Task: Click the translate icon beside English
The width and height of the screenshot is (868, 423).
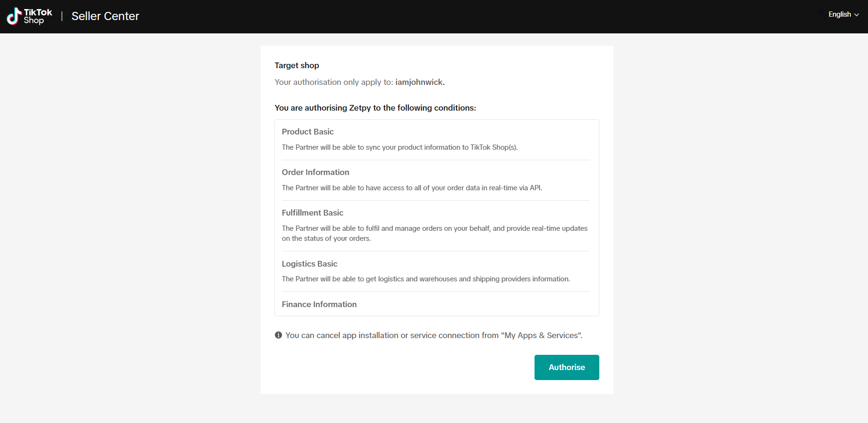Action: pyautogui.click(x=821, y=14)
